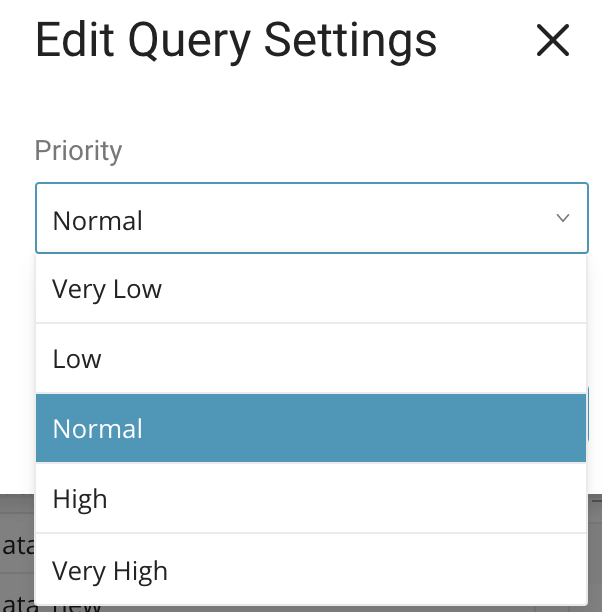The image size is (602, 612).
Task: Toggle the dropdown's down-arrow icon
Action: 563,218
